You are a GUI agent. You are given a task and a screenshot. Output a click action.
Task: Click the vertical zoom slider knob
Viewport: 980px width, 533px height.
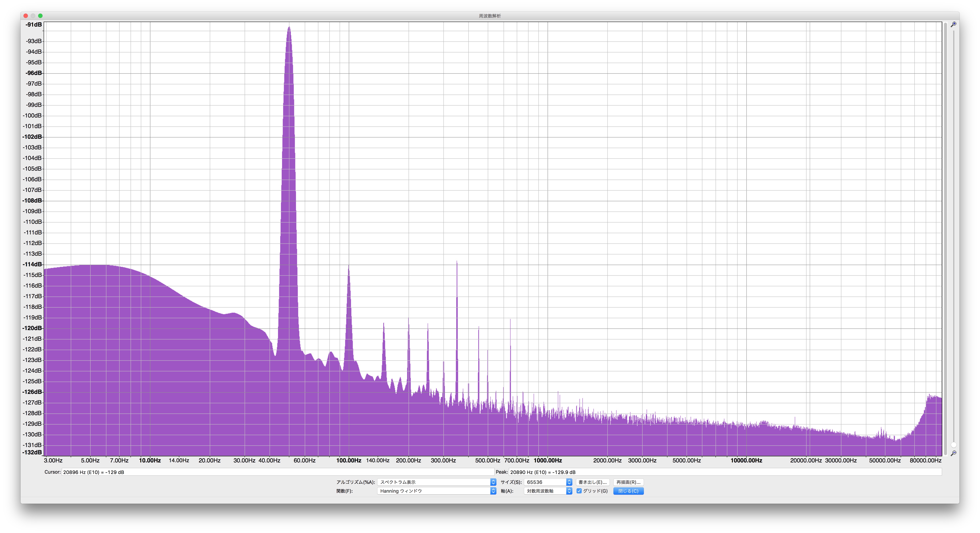(x=953, y=445)
